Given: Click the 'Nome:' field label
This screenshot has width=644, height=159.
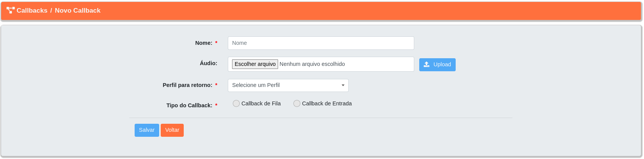Looking at the screenshot, I should click(x=204, y=43).
